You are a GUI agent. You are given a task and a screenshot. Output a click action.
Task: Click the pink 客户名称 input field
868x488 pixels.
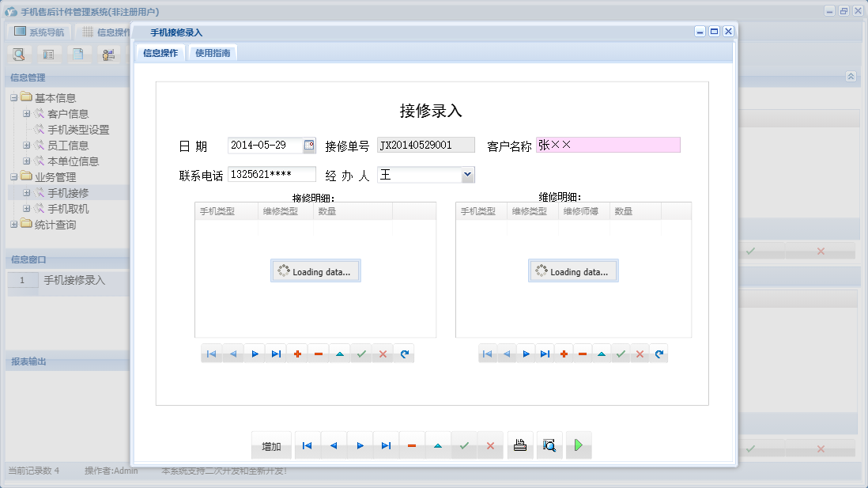[609, 145]
